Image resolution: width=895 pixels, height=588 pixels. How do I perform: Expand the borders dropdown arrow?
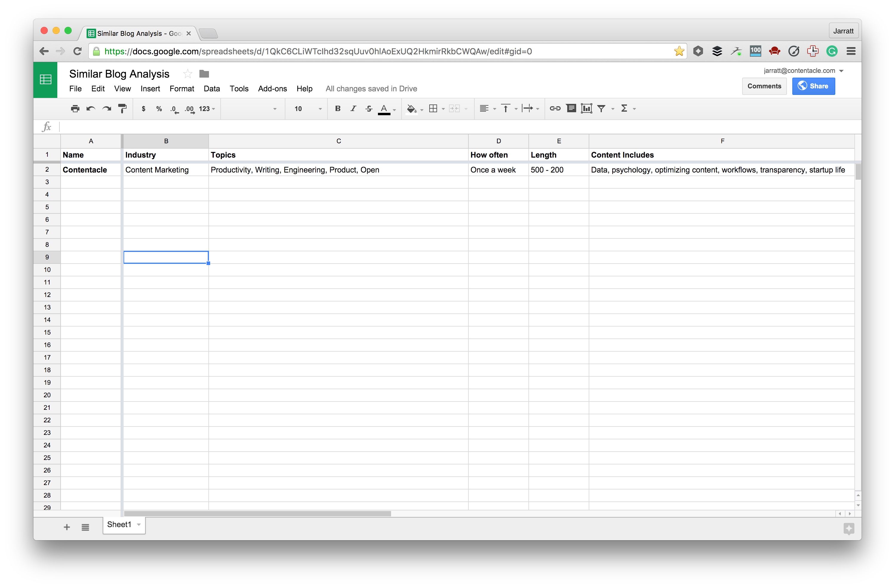(x=443, y=109)
